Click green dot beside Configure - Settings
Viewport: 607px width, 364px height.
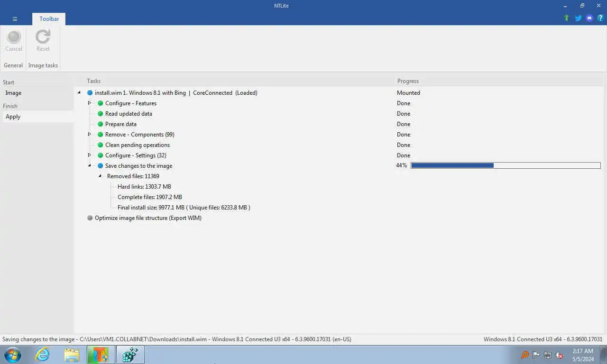coord(100,155)
